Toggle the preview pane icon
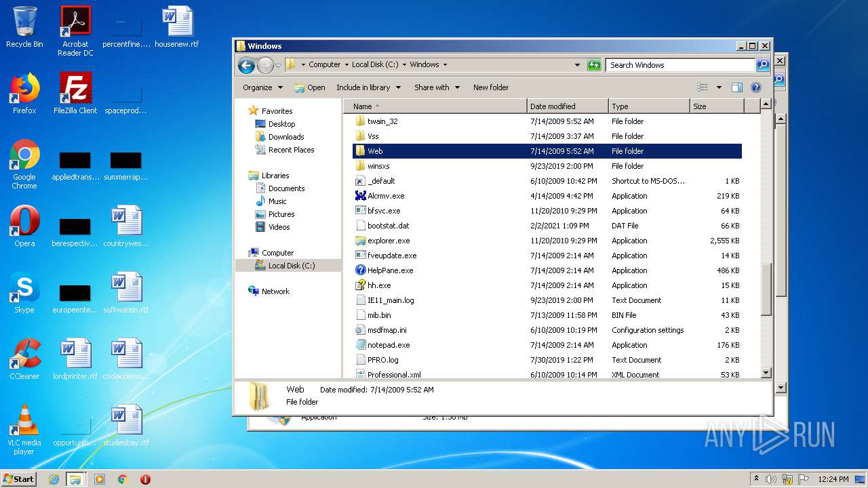Image resolution: width=868 pixels, height=488 pixels. [x=737, y=87]
